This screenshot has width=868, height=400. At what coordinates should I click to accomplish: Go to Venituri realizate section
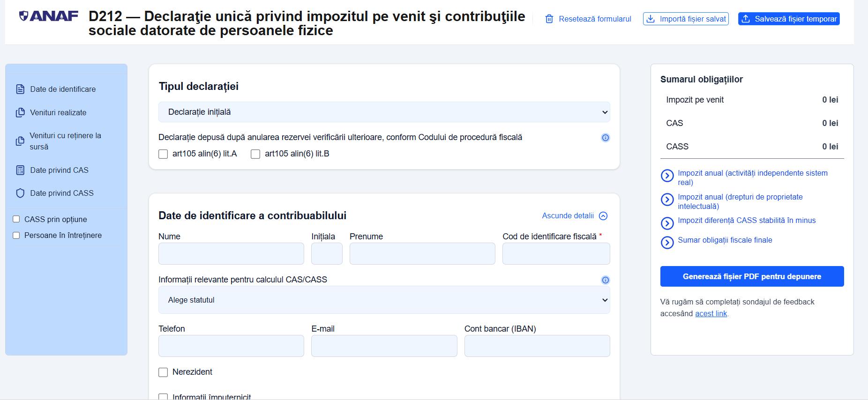(58, 112)
